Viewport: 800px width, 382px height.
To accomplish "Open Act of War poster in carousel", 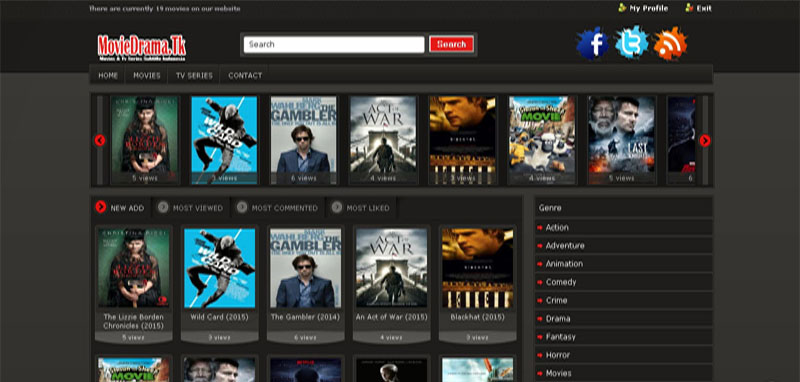I will pyautogui.click(x=383, y=139).
